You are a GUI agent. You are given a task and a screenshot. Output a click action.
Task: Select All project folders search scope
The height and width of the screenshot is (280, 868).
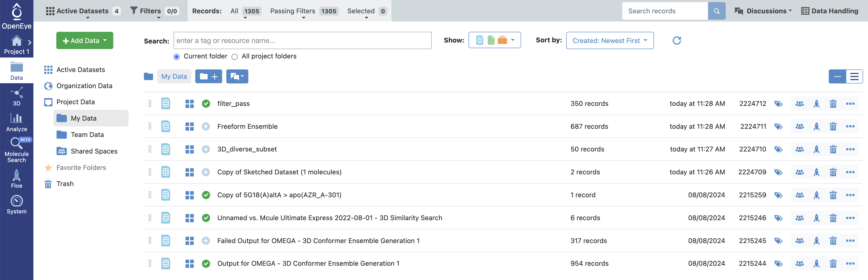tap(235, 57)
